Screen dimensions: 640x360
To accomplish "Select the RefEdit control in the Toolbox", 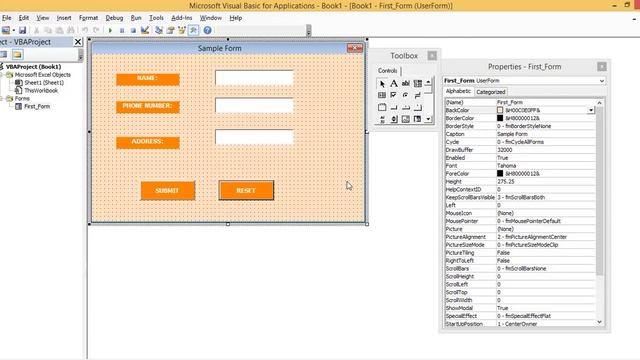I will pyautogui.click(x=418, y=119).
